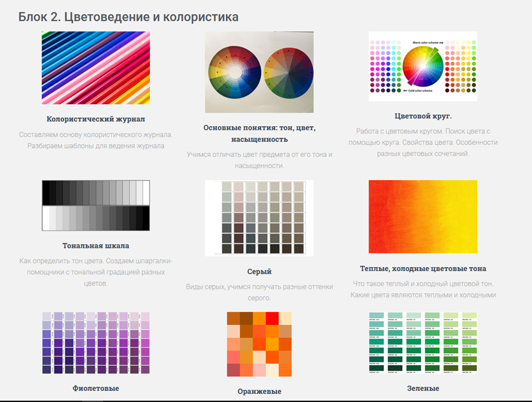Click the 'Блок 2. Цветоведение и колористика' heading
Image resolution: width=532 pixels, height=402 pixels.
pos(128,17)
